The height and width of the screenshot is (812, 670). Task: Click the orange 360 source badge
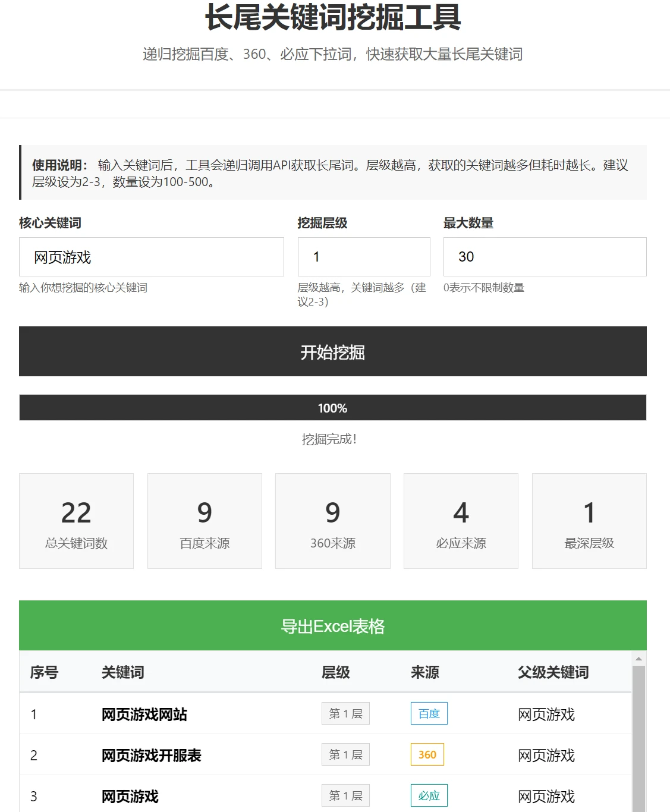click(x=427, y=754)
